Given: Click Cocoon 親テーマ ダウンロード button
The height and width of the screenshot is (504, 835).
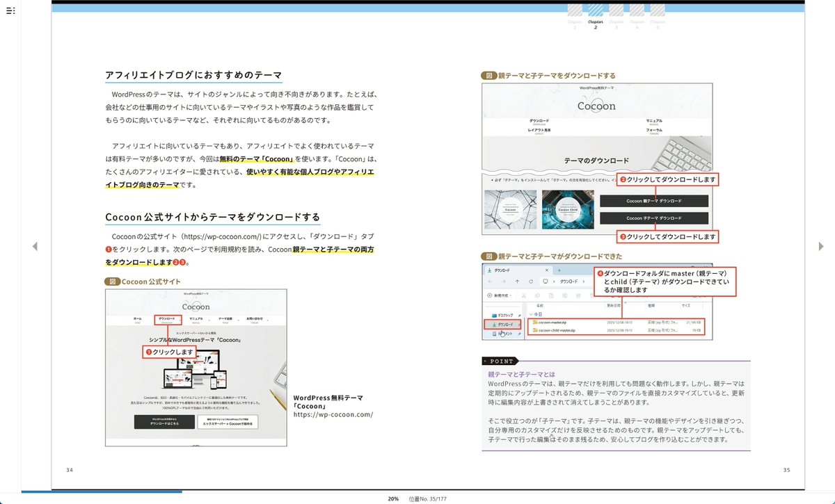Looking at the screenshot, I should pos(653,201).
